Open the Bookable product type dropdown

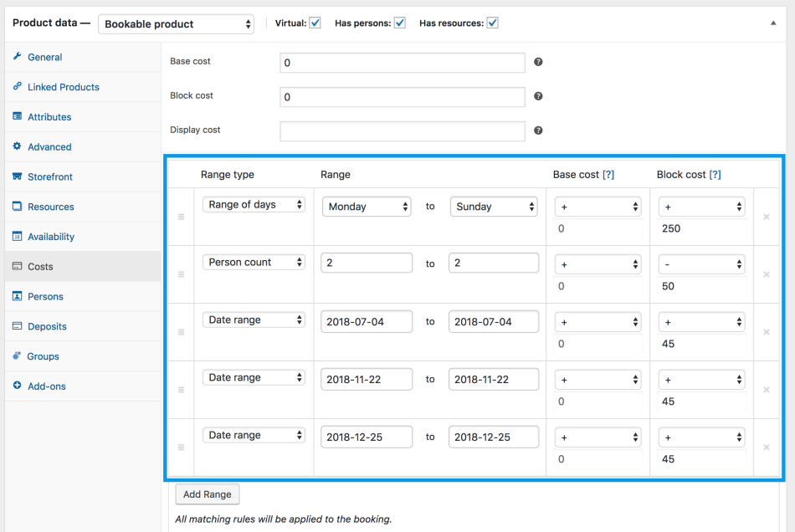point(177,24)
